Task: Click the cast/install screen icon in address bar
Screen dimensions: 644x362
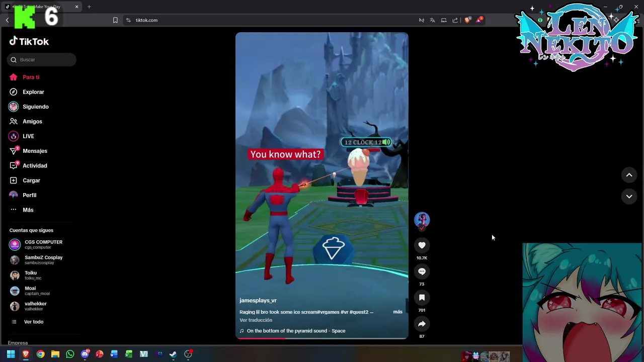Action: pos(444,20)
